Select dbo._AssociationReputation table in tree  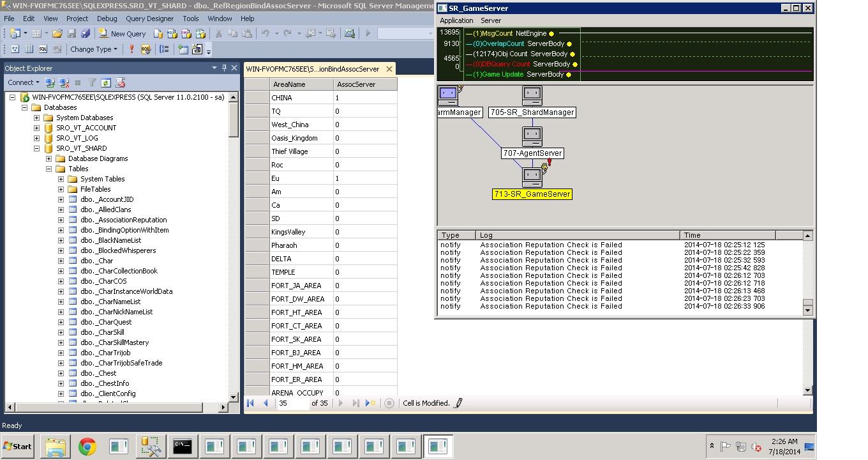[123, 220]
